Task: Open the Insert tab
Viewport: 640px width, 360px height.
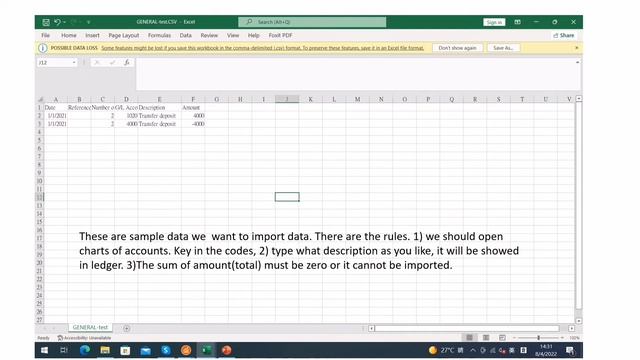Action: (x=92, y=36)
